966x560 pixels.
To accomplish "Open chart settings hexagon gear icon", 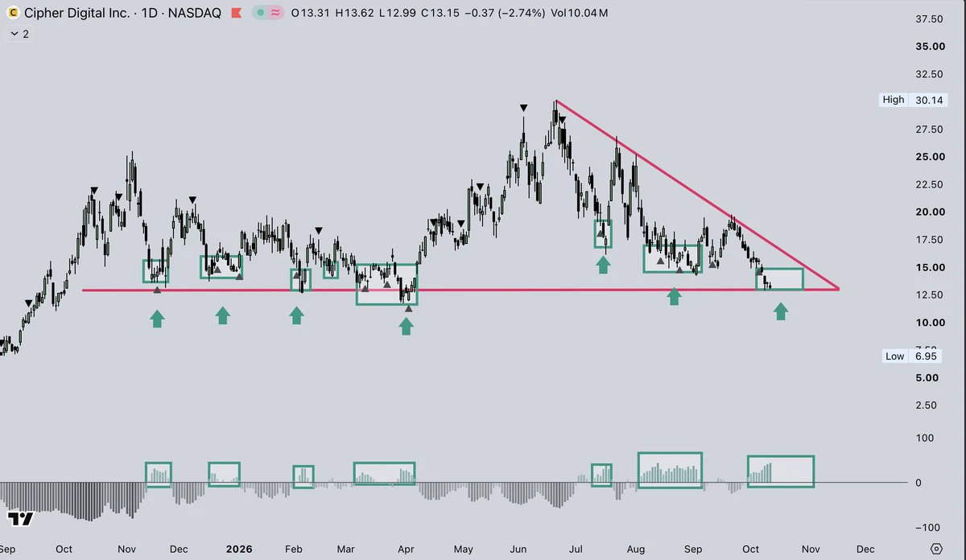I will (936, 548).
